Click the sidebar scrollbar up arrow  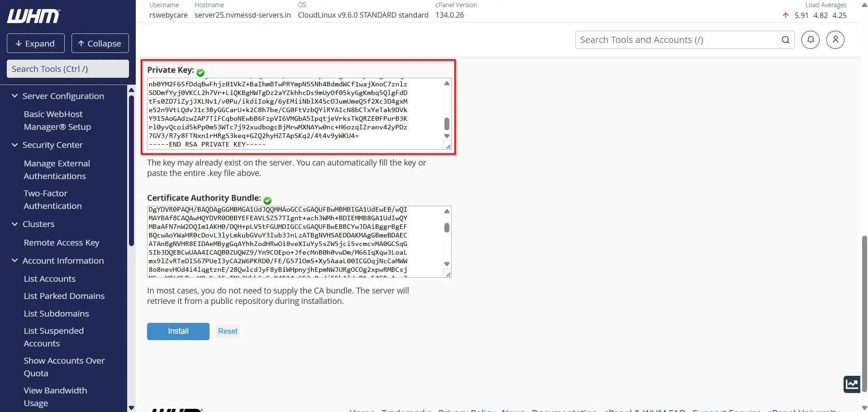click(132, 90)
